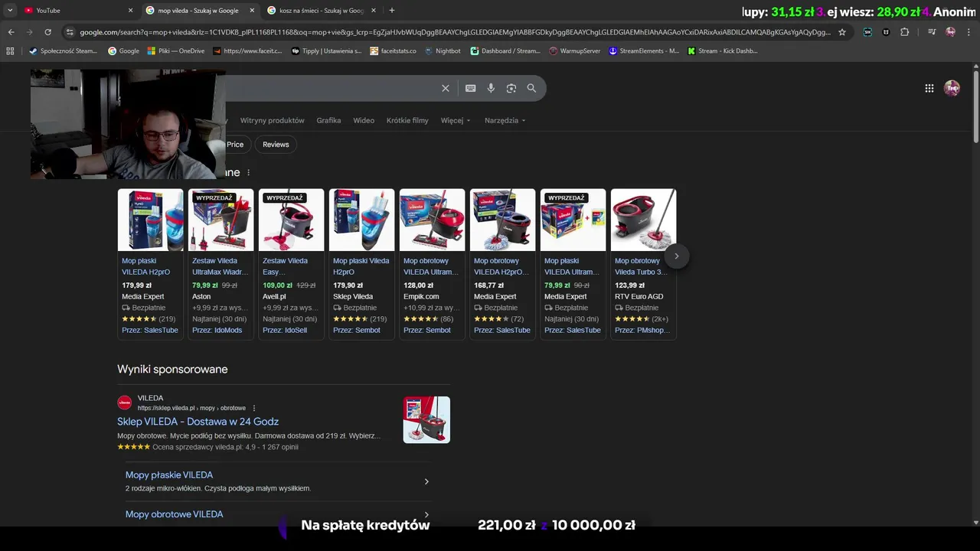Image resolution: width=980 pixels, height=551 pixels.
Task: Open the Google apps grid
Action: click(x=929, y=88)
